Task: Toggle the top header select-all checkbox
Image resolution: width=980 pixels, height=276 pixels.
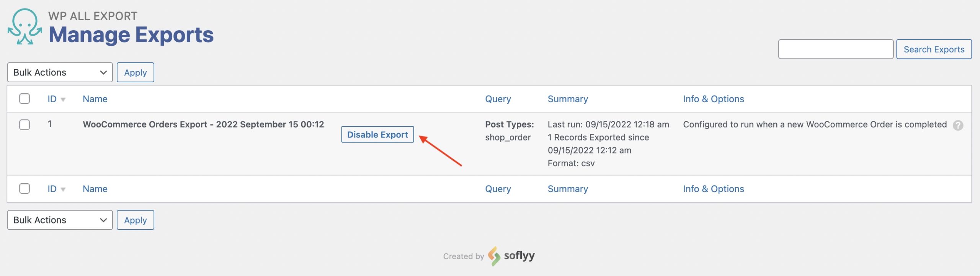Action: (24, 99)
